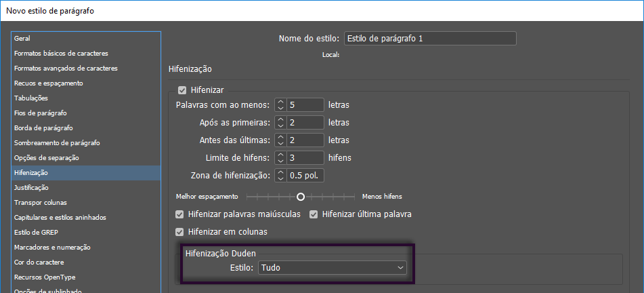
Task: Open the Estilo dropdown showing Tudo
Action: 332,268
